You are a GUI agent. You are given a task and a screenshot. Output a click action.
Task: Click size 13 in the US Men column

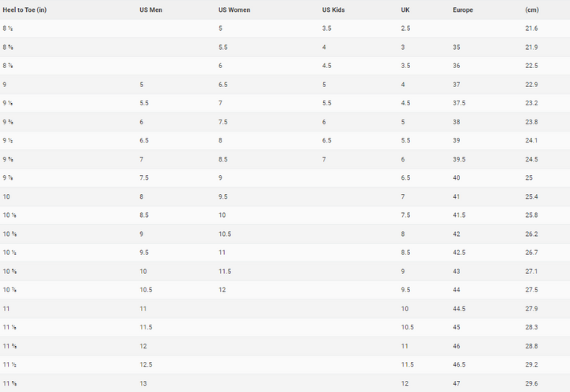[143, 383]
